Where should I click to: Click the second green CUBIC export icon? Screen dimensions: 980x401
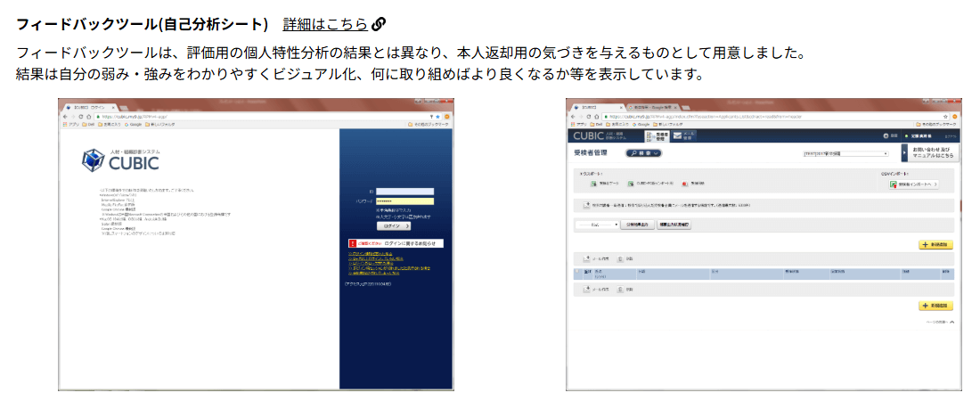point(632,184)
